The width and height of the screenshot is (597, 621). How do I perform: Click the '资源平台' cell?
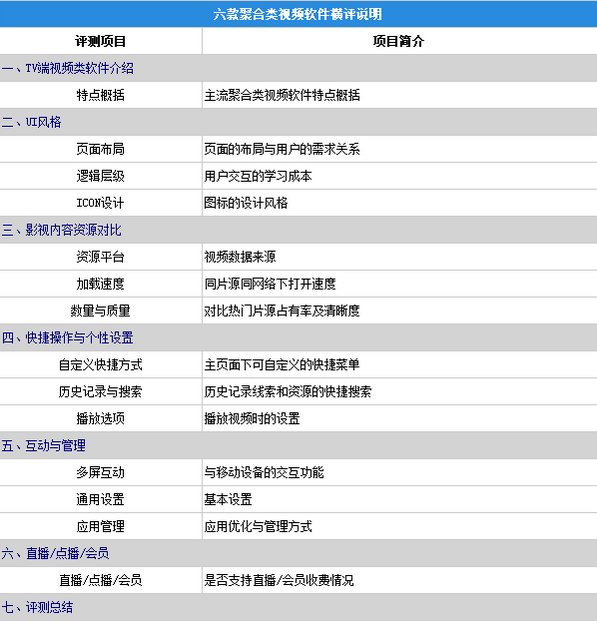[101, 257]
